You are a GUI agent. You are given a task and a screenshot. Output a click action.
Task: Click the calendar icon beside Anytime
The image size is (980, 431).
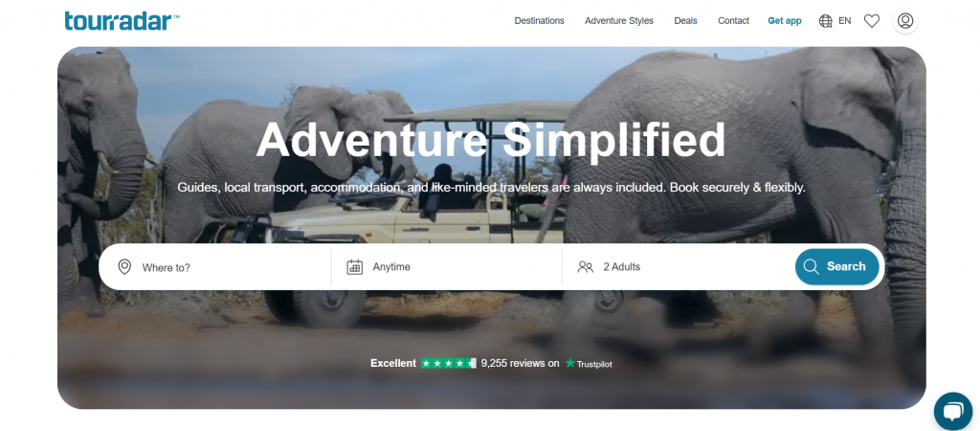[355, 267]
